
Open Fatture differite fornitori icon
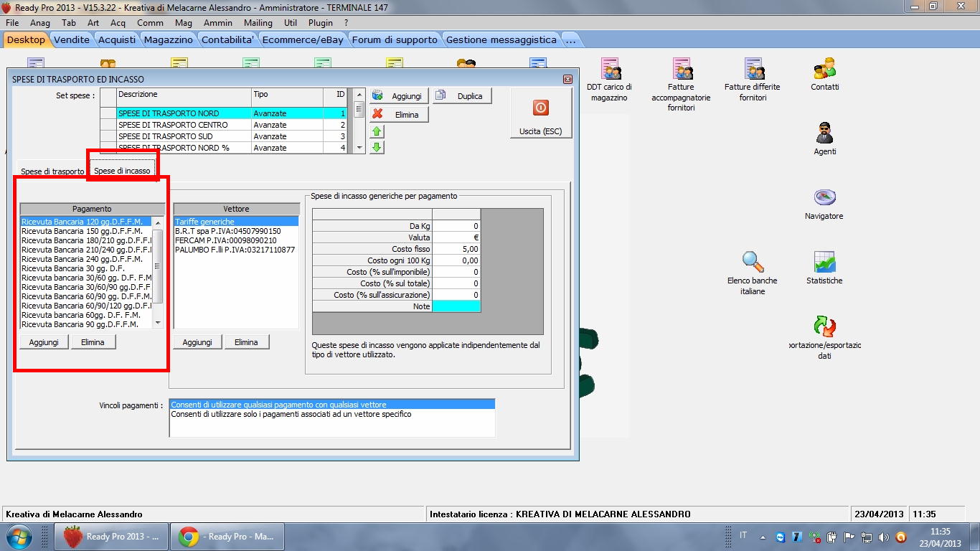pos(753,80)
